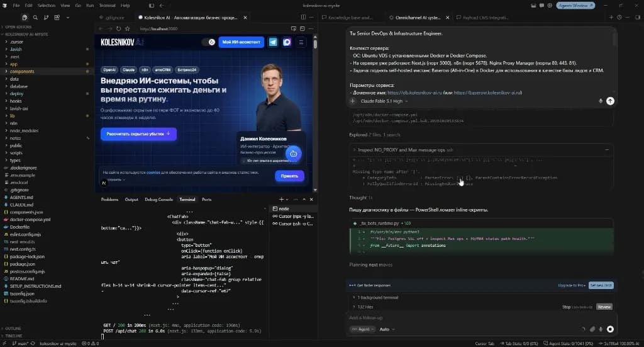
Task: Open the Selection menu
Action: tap(47, 6)
